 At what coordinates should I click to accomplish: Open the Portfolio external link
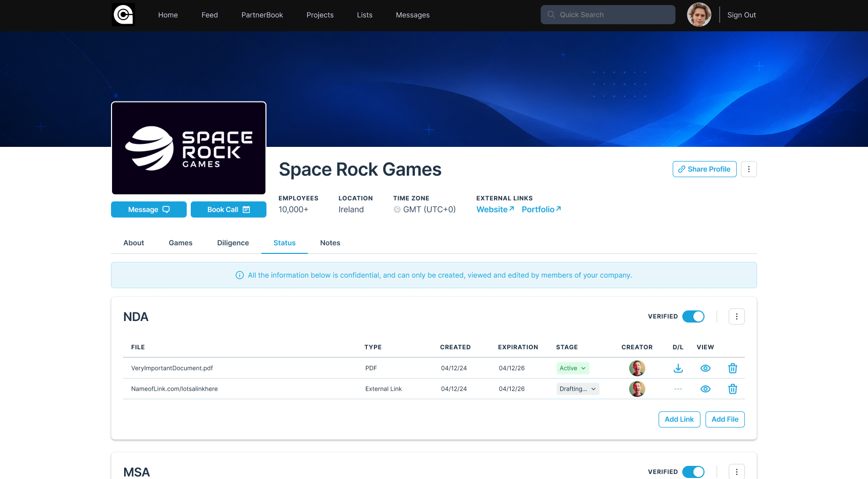point(541,209)
